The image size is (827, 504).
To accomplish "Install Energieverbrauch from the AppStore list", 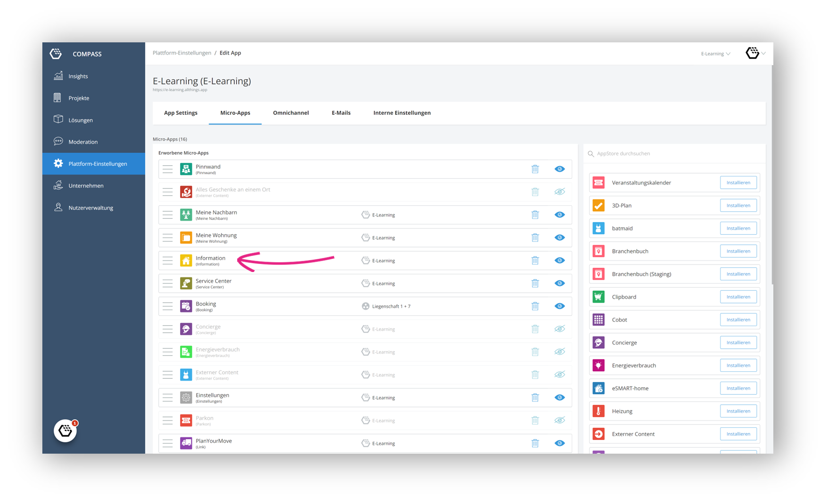I will (738, 366).
